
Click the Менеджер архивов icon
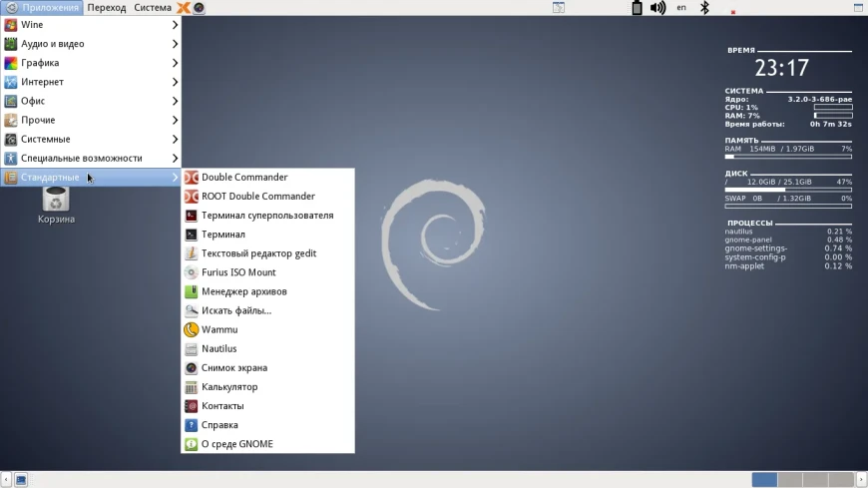(191, 291)
